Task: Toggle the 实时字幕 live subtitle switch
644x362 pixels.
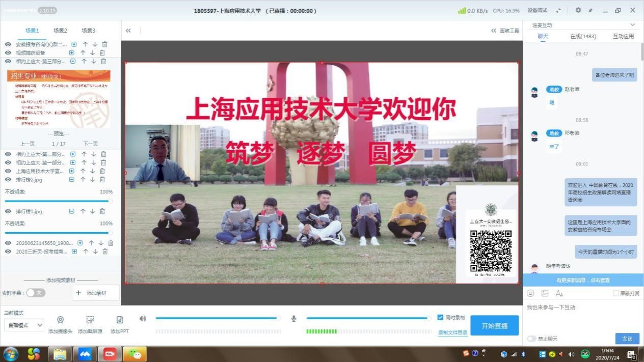Action: pyautogui.click(x=36, y=293)
